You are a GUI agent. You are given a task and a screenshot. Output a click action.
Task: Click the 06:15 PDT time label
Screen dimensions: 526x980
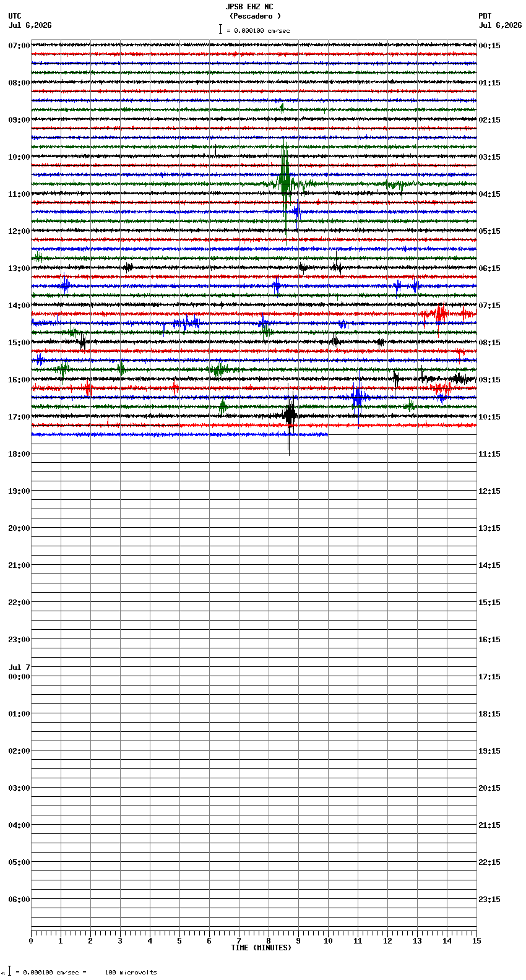click(x=489, y=269)
